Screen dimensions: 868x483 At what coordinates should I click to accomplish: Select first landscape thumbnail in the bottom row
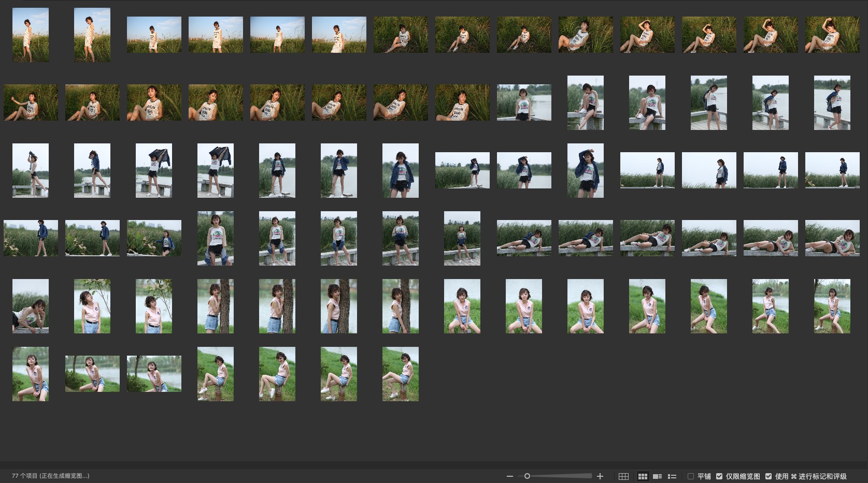click(x=92, y=374)
